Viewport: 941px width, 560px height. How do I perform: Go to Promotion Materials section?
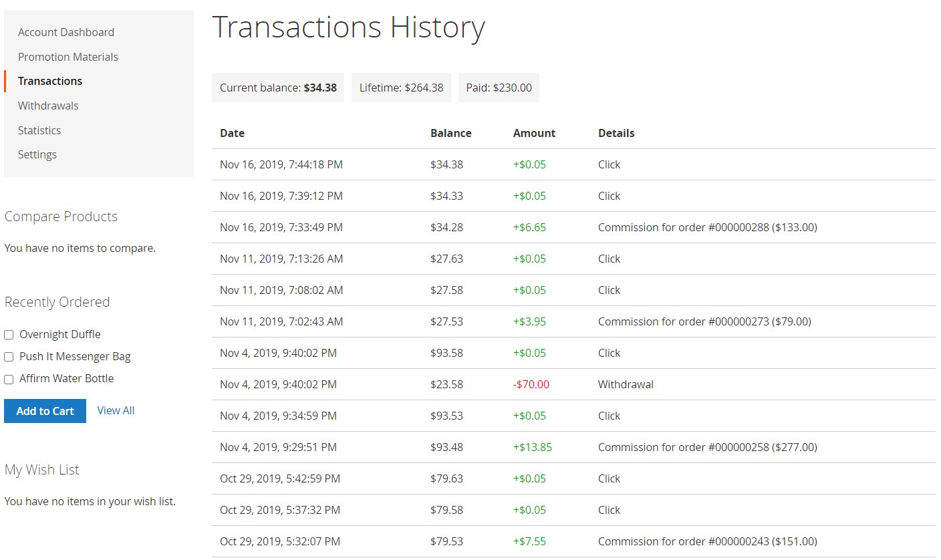68,57
